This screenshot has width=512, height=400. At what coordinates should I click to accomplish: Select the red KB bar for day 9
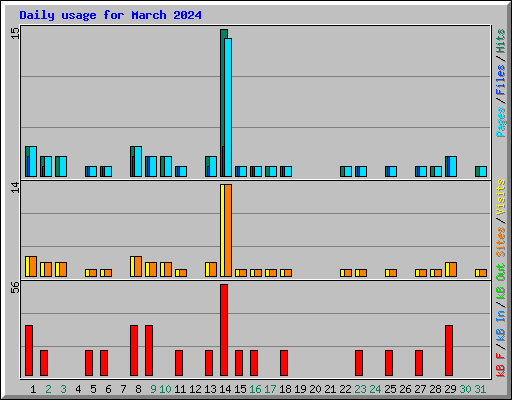(x=149, y=351)
